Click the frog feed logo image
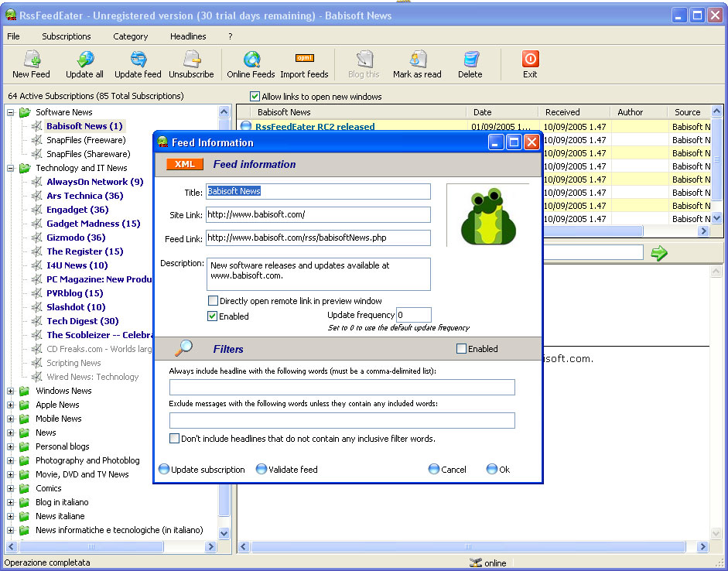Screen dimensions: 728x571 coord(488,217)
